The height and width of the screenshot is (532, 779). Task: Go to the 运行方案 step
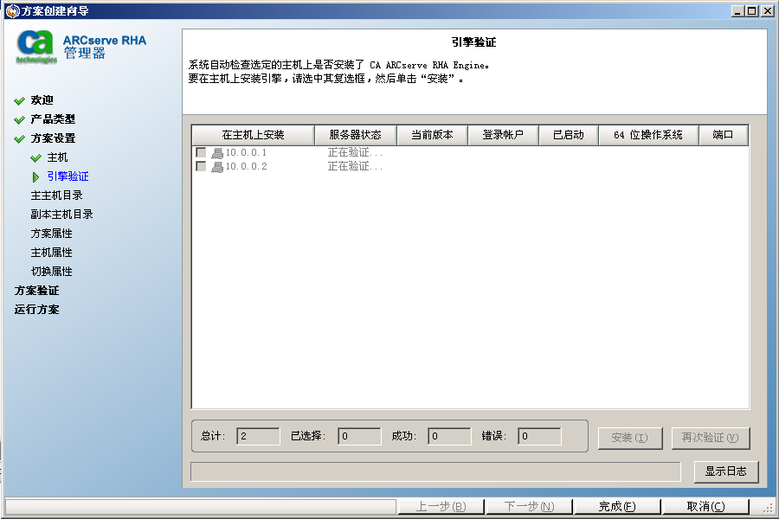(x=36, y=310)
